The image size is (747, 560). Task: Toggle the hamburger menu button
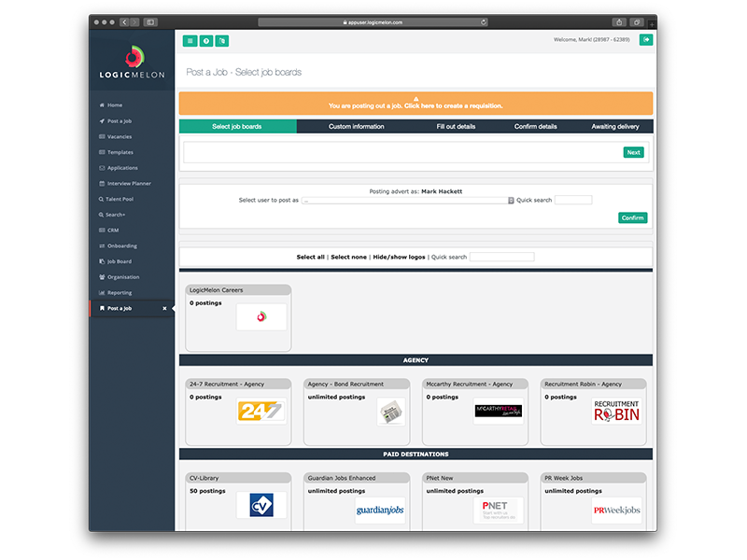pos(190,41)
